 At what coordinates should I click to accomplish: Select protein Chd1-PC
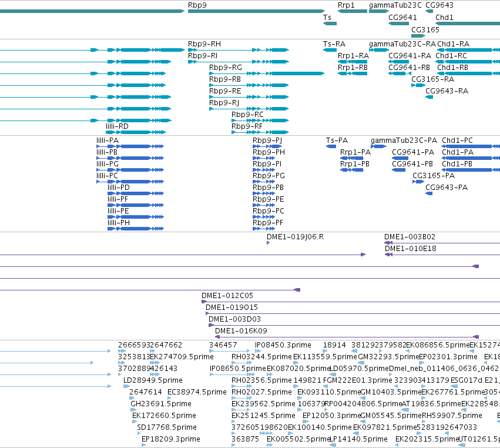457,141
